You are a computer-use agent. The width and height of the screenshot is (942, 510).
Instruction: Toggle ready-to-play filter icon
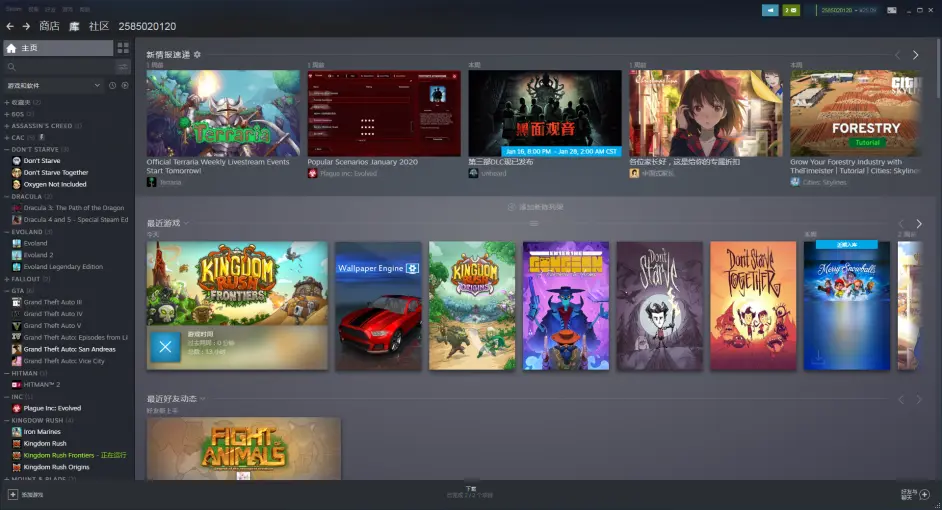pos(125,85)
